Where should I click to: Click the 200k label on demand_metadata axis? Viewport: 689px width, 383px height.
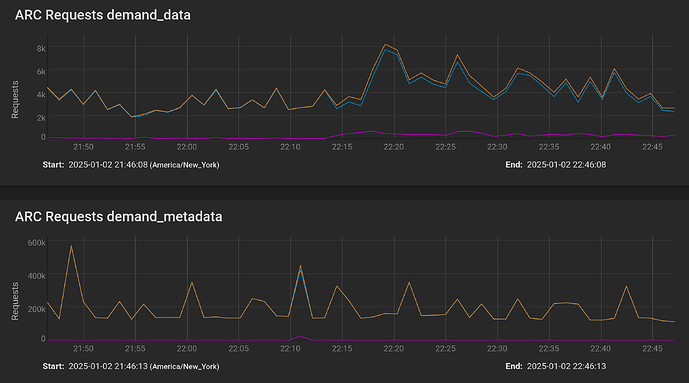pos(36,309)
